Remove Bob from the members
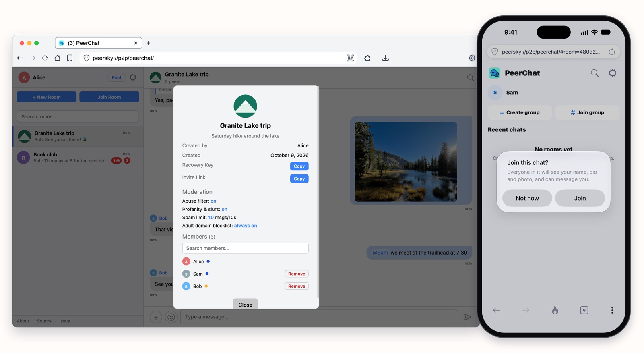Image resolution: width=644 pixels, height=353 pixels. tap(297, 287)
